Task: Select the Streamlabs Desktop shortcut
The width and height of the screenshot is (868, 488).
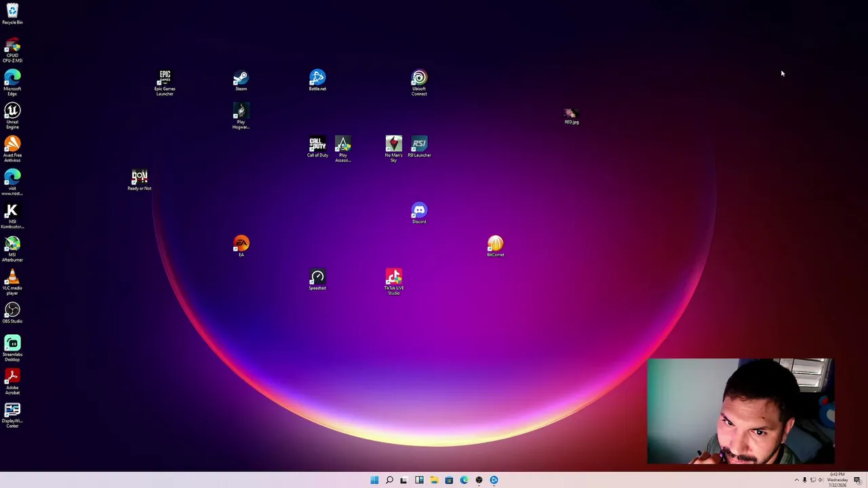Action: (x=12, y=348)
